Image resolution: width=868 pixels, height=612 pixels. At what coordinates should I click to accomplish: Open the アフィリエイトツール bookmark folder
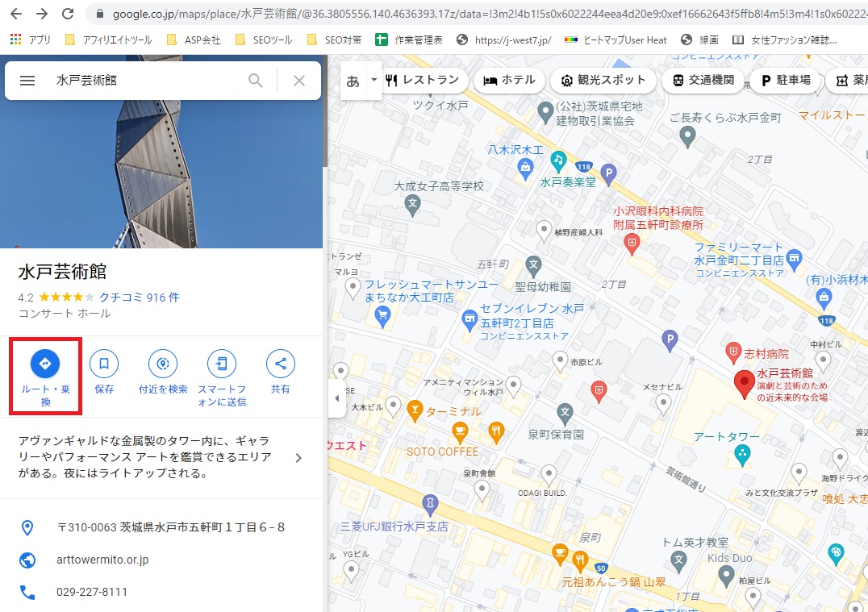(108, 40)
